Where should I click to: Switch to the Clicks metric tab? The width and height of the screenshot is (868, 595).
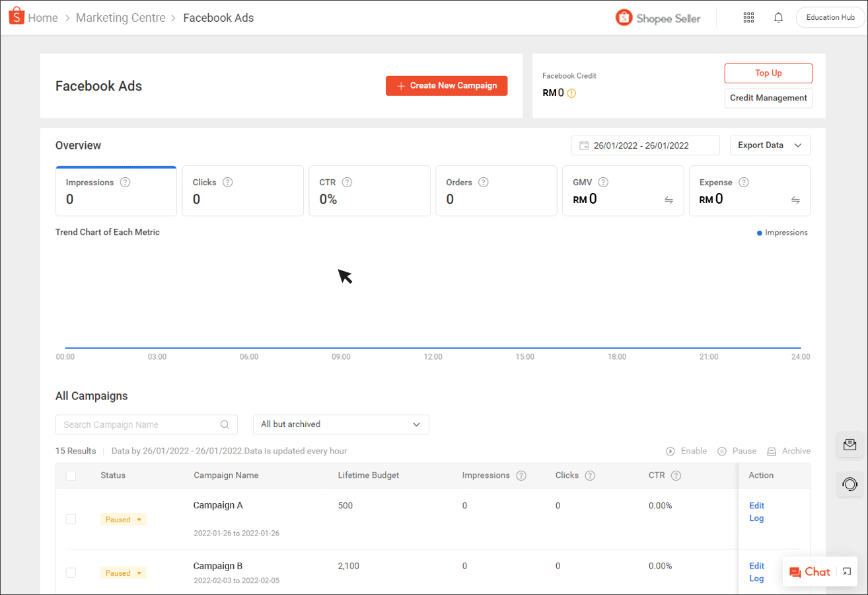tap(242, 190)
